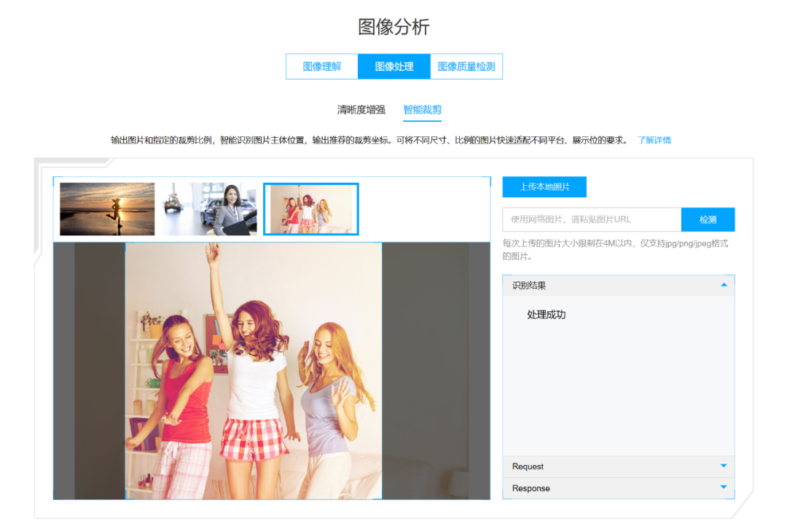Click the 上传本地照片 button
Viewport: 787px width, 532px height.
point(544,187)
